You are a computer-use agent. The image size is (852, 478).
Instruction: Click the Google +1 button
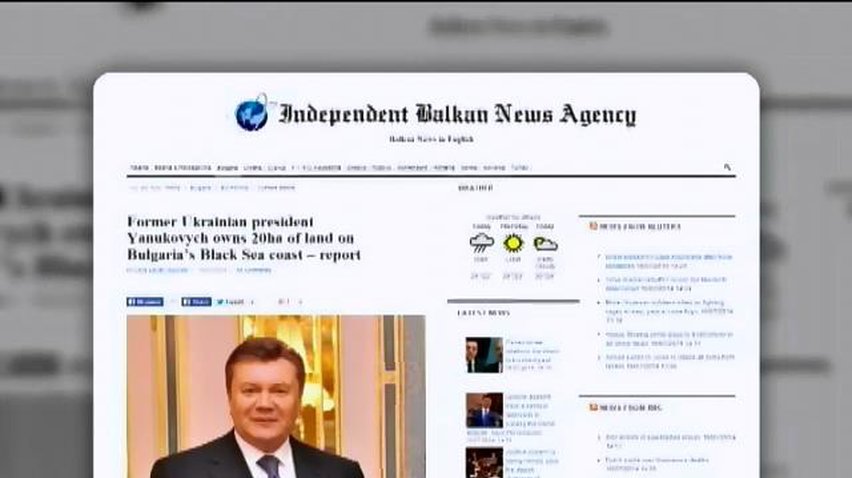point(284,301)
